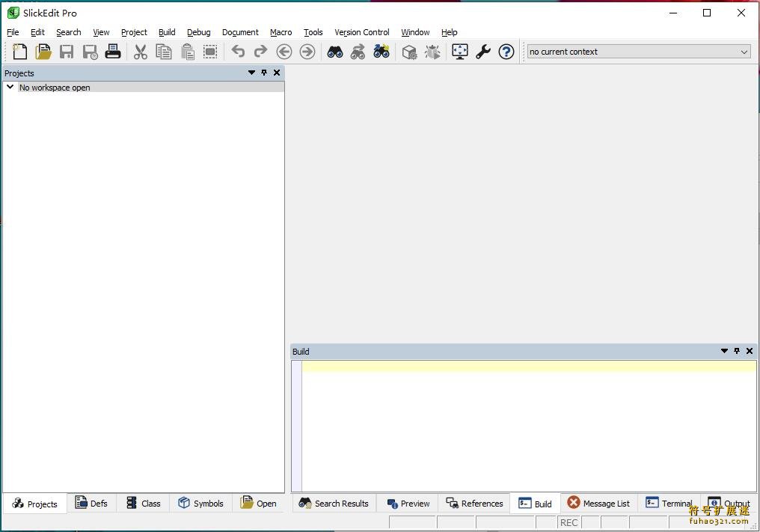
Task: Click the Paste clipboard icon
Action: (187, 52)
